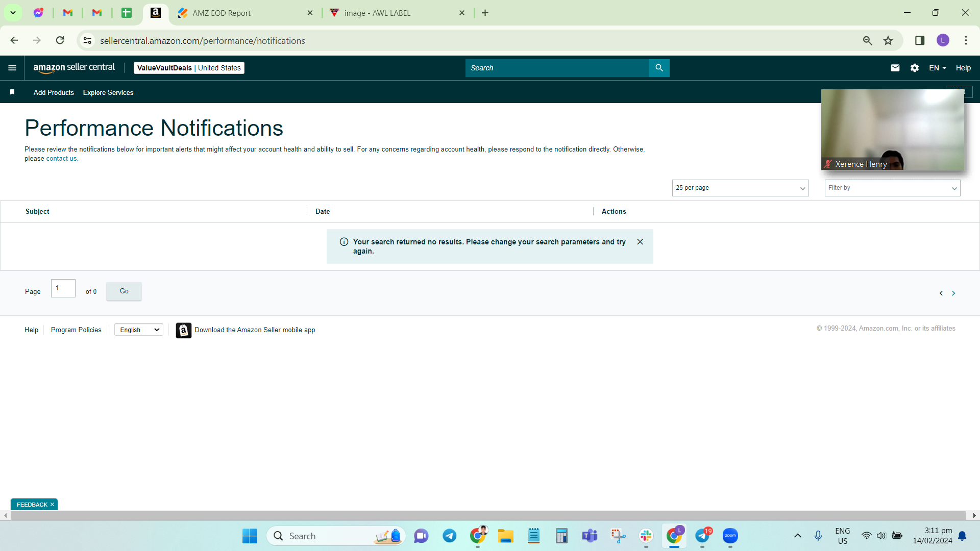Image resolution: width=980 pixels, height=551 pixels.
Task: Click the horizontal page scrollbar
Action: tap(488, 516)
